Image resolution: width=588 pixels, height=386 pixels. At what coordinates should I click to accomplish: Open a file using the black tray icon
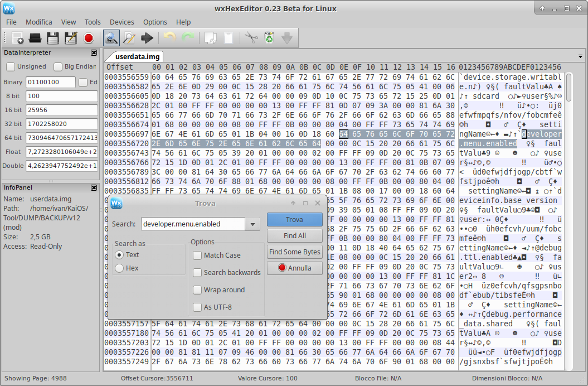(x=35, y=38)
